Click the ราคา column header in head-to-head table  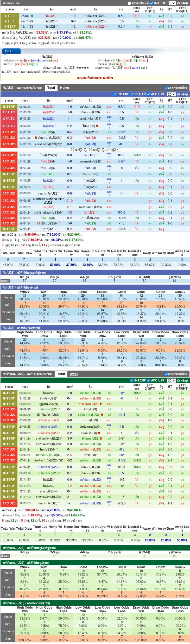click(122, 9)
